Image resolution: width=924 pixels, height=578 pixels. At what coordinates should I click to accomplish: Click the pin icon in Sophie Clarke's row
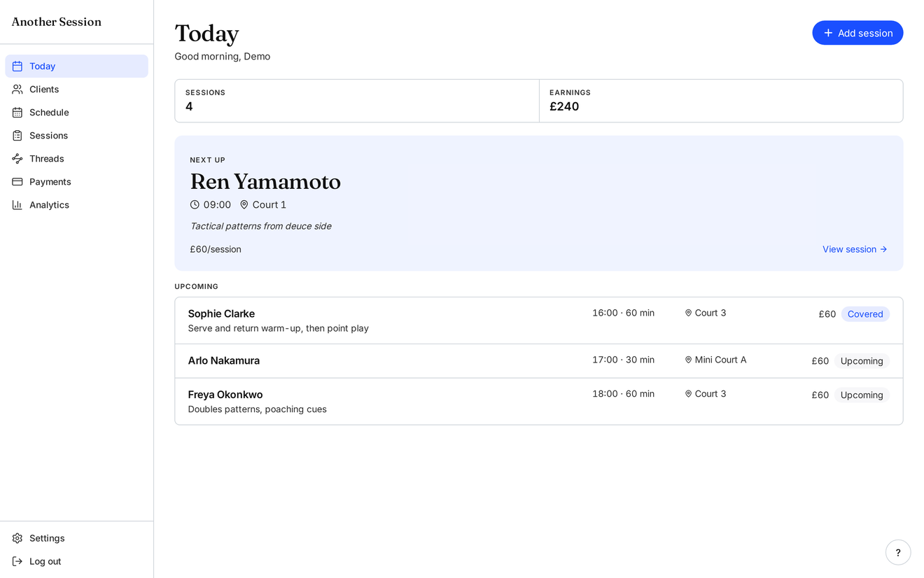[688, 313]
